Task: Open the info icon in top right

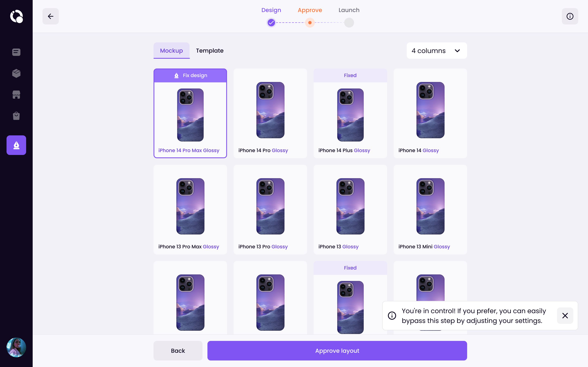Action: coord(570,16)
